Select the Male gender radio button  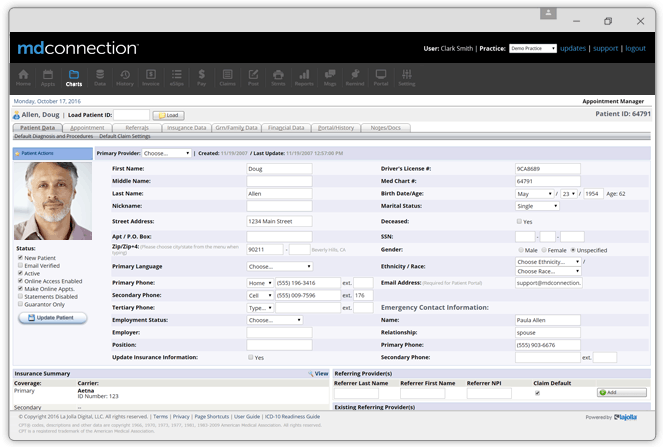pyautogui.click(x=521, y=250)
